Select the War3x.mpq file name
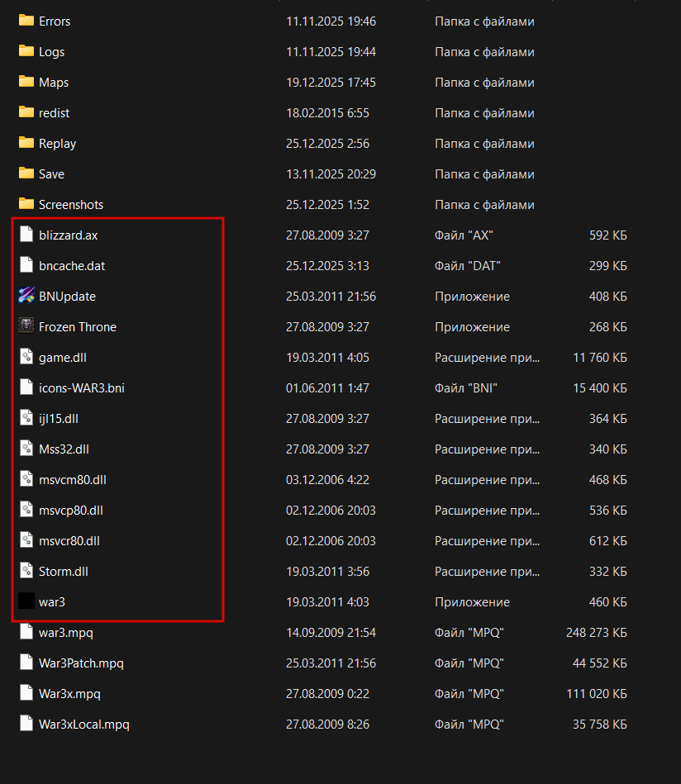This screenshot has width=681, height=784. (x=69, y=693)
